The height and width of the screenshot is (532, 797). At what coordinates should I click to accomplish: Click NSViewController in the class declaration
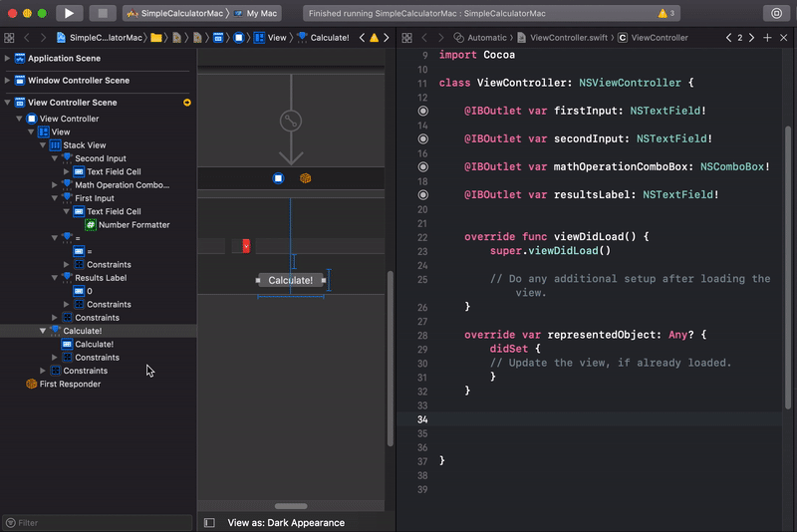630,83
